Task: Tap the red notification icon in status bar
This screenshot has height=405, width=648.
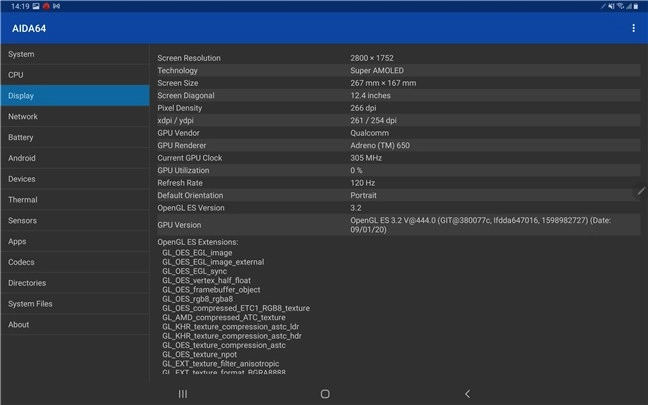Action: pyautogui.click(x=46, y=6)
